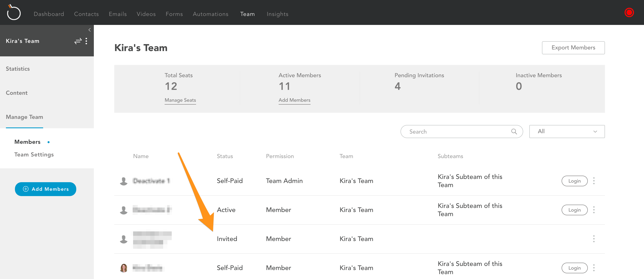Go to Dashboard in top navigation
Image resolution: width=644 pixels, height=279 pixels.
click(x=49, y=14)
